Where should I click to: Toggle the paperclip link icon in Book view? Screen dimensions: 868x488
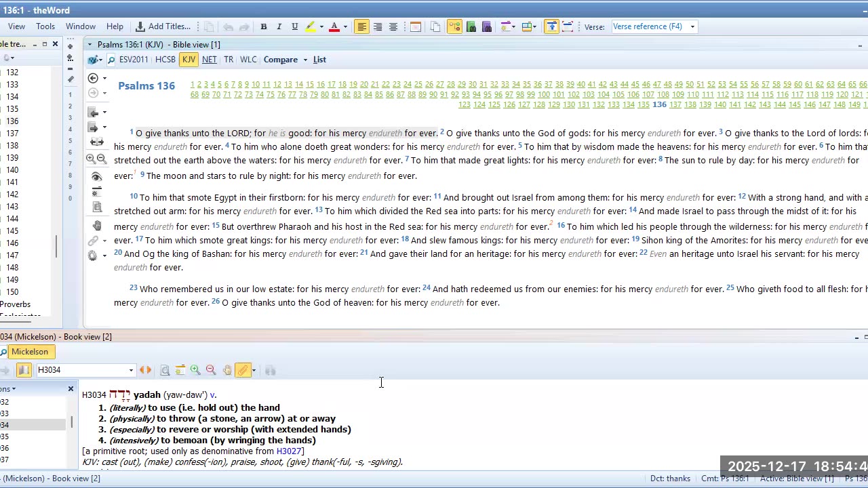click(x=243, y=370)
